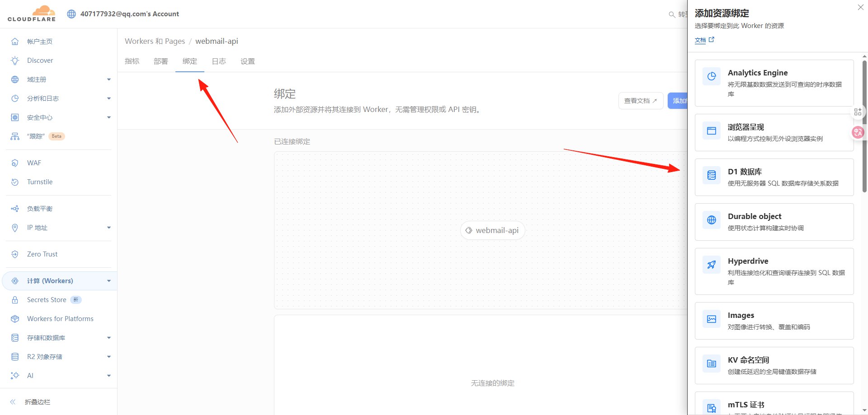
Task: Select the WAF shield icon in sidebar
Action: click(15, 163)
